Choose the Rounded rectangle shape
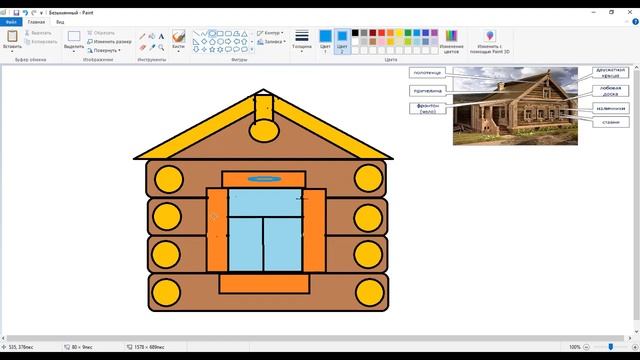This screenshot has width=640, height=360. click(x=228, y=33)
